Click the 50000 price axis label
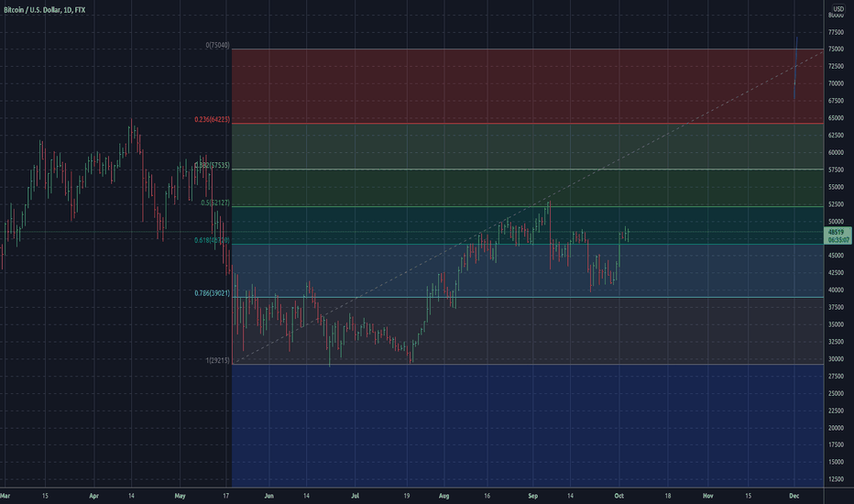 [836, 222]
